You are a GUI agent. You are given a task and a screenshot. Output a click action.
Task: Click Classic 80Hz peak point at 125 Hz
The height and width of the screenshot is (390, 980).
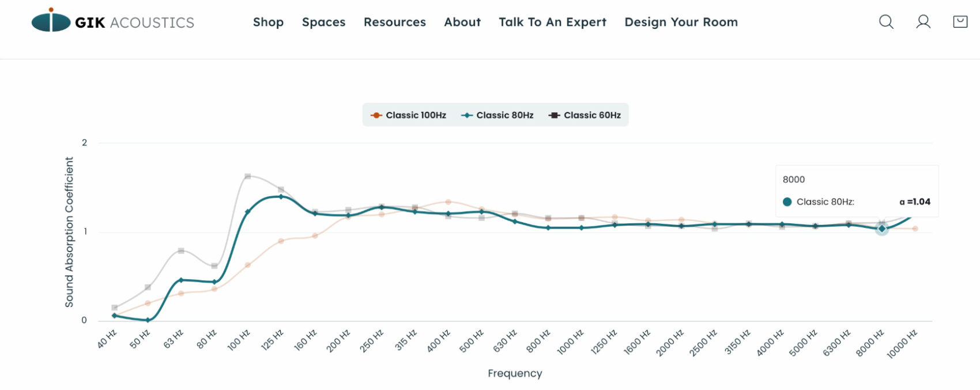click(x=281, y=196)
